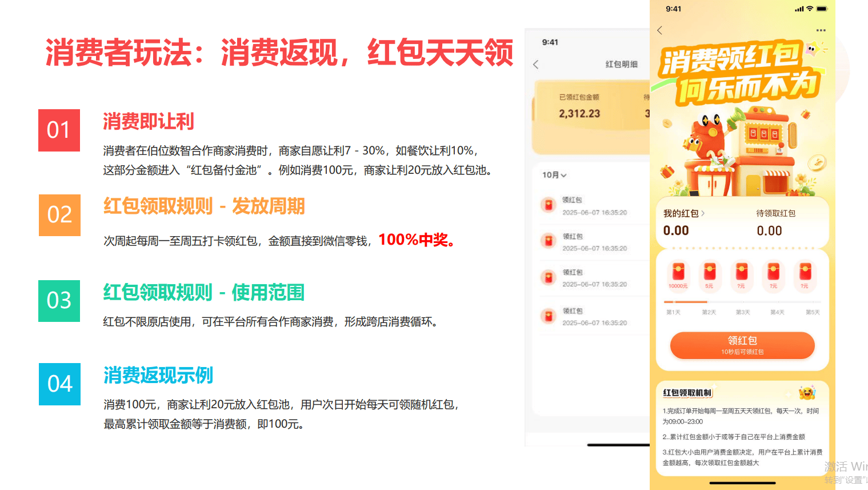Expand the 10月 month dropdown

pos(554,175)
